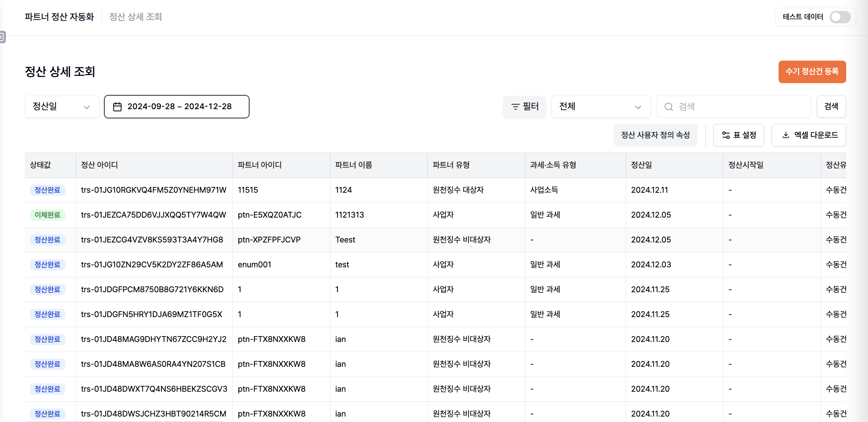Open 정산 사용자 정의 속성

(x=655, y=135)
